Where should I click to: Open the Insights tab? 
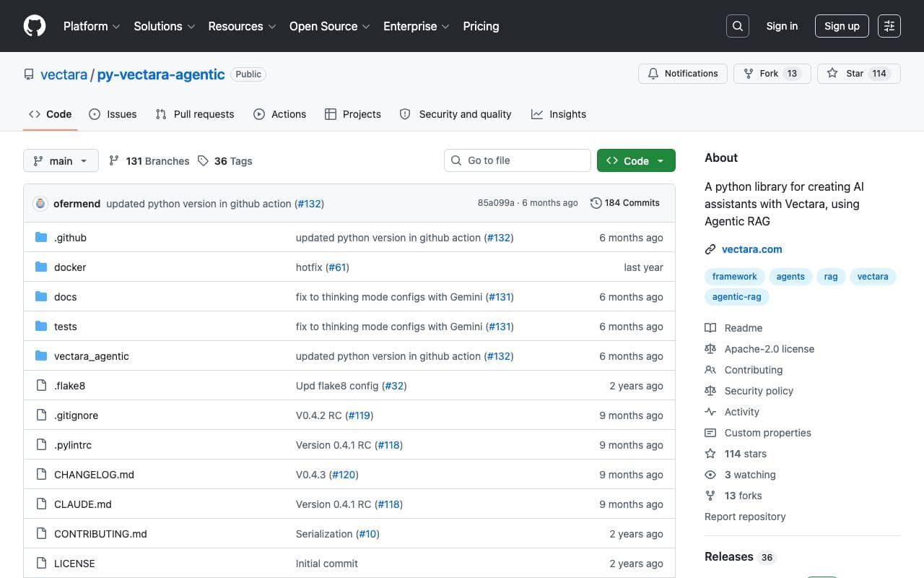coord(559,114)
